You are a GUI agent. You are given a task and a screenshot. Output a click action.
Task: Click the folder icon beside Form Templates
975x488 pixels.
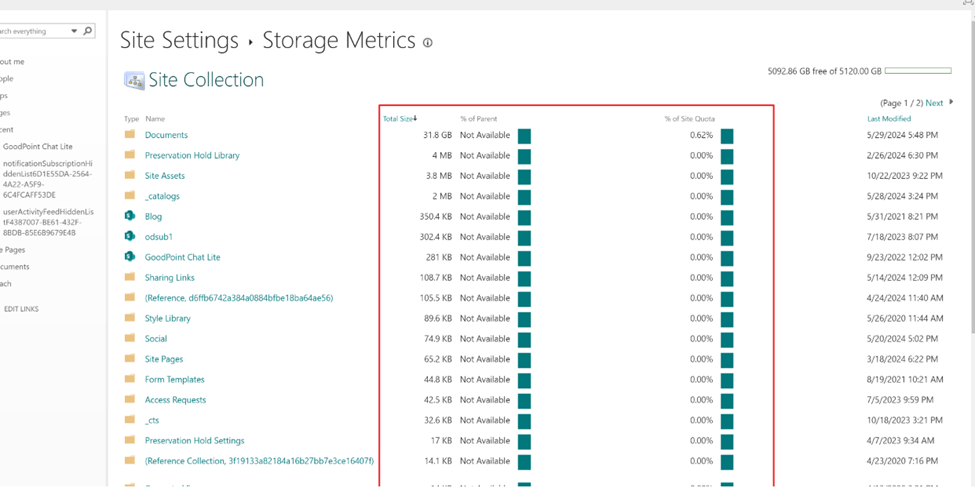130,379
